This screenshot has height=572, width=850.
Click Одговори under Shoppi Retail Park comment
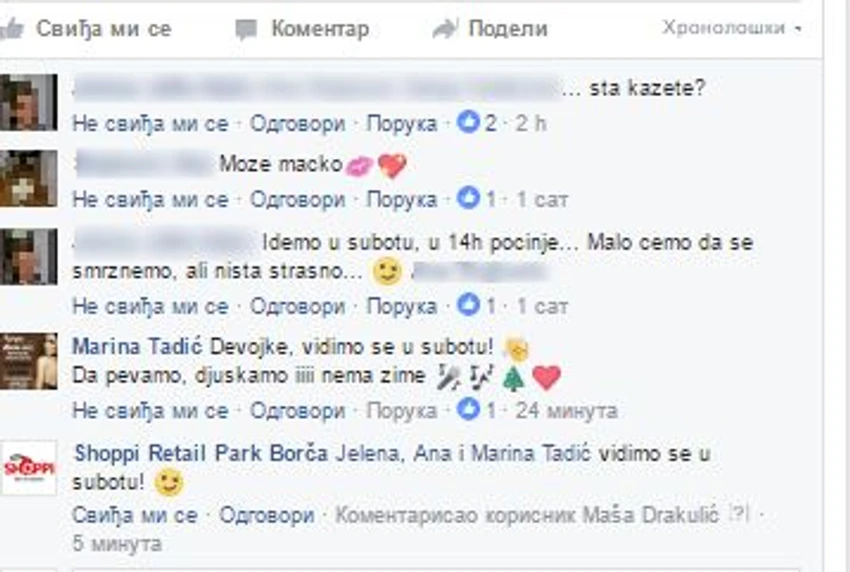[267, 515]
